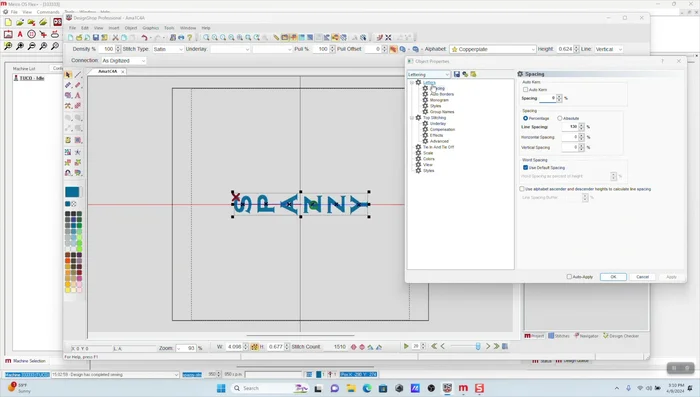The image size is (700, 397).
Task: Click the yellow preset icon beside Lettering dropdown
Action: pos(473,74)
